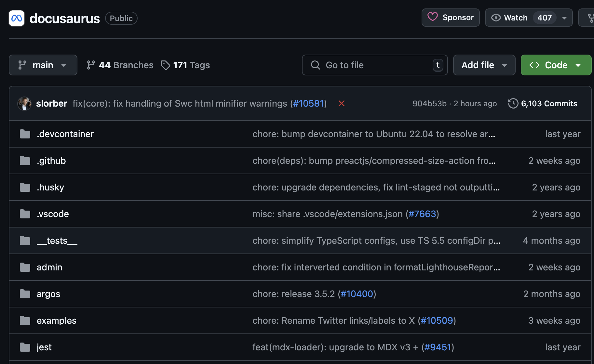Open the bump devcontainer to Ubuntu commit
This screenshot has height=364, width=594.
tap(374, 134)
